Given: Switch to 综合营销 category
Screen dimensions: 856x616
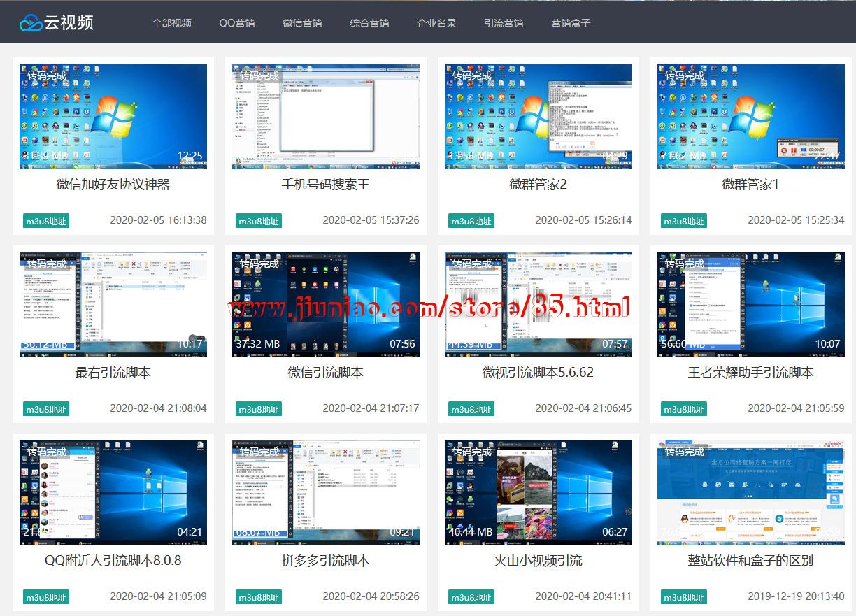Looking at the screenshot, I should click(369, 23).
